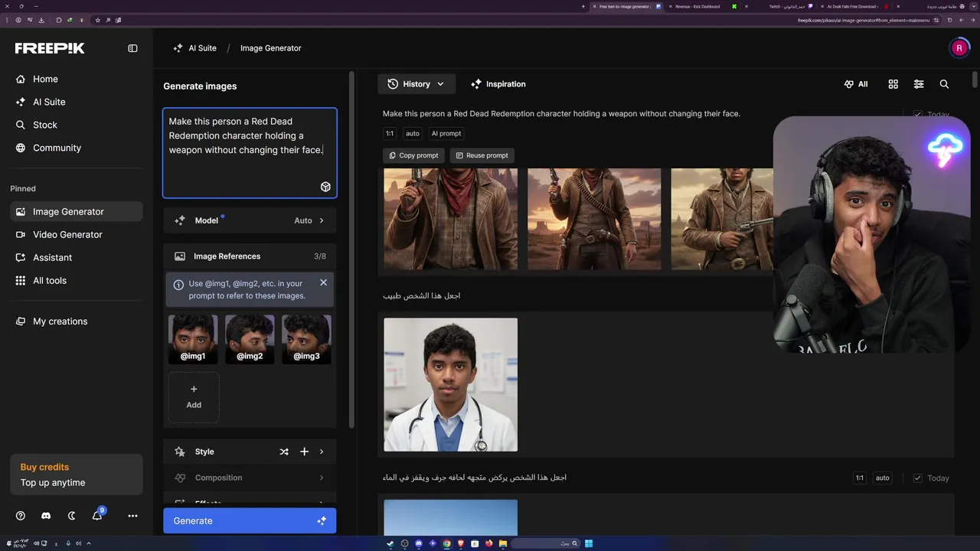Image resolution: width=980 pixels, height=551 pixels.
Task: Open My creations folder
Action: tap(77, 321)
